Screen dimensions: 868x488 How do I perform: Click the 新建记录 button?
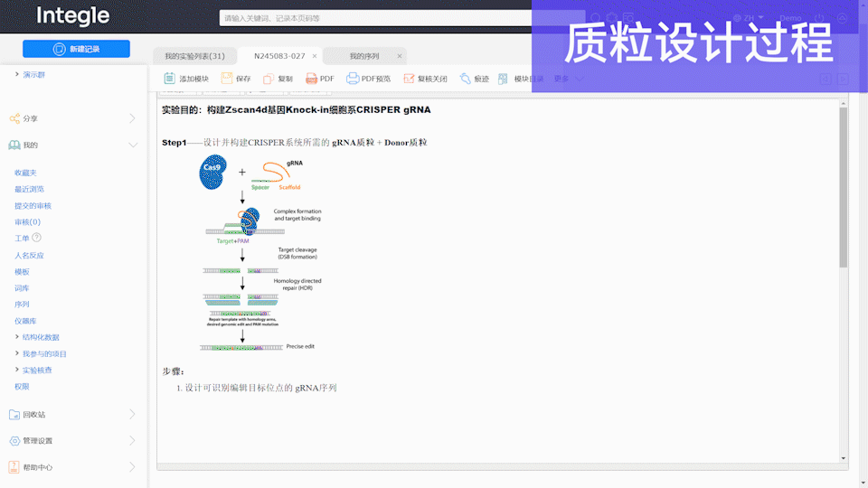tap(76, 49)
